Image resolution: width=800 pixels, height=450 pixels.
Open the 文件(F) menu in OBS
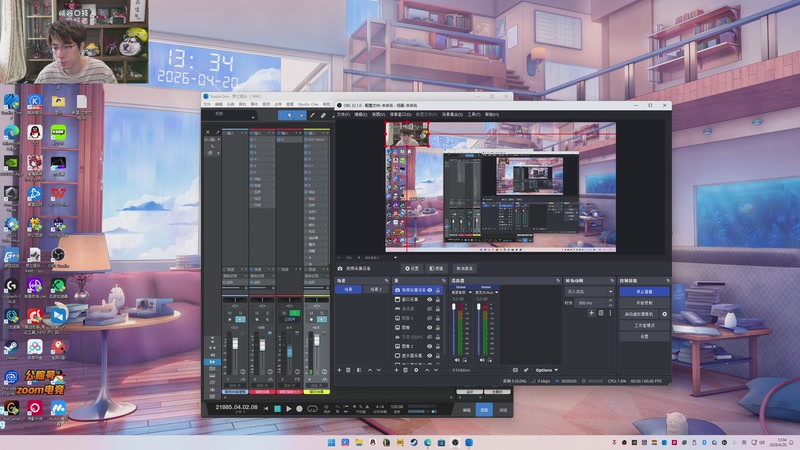pyautogui.click(x=343, y=115)
